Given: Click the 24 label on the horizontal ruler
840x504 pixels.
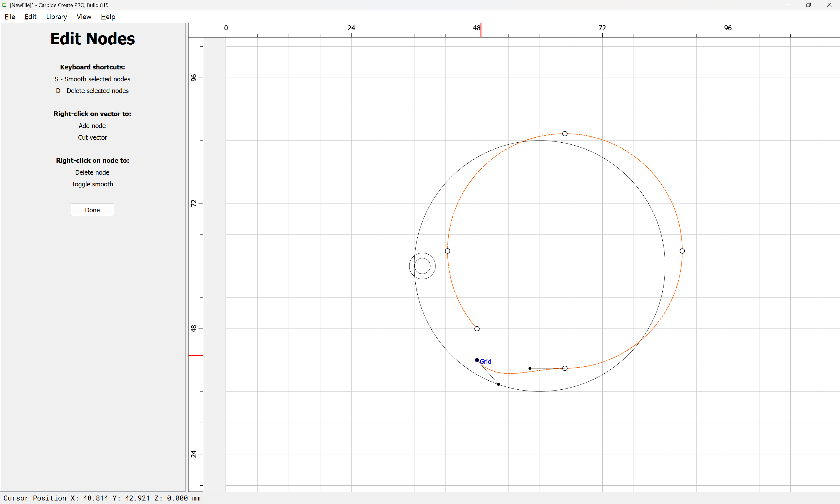Looking at the screenshot, I should 351,28.
